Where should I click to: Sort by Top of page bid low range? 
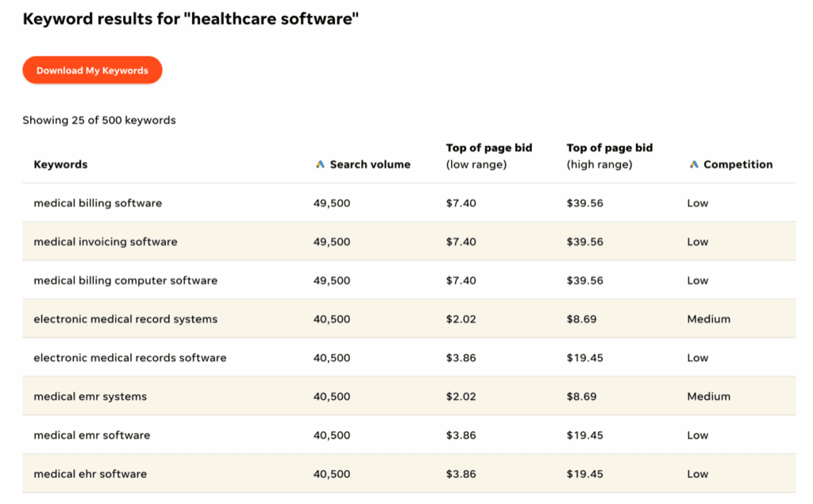[x=488, y=156]
